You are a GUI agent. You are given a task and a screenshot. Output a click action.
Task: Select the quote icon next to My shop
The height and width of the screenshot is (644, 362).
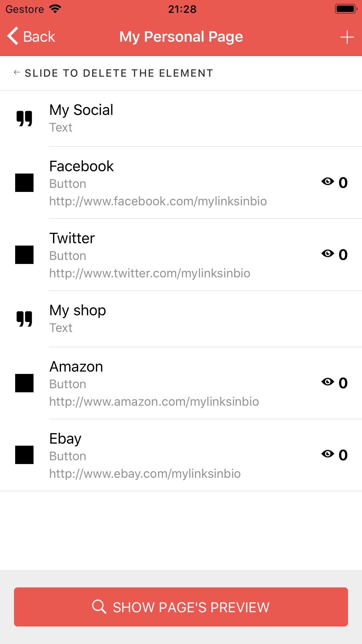tap(25, 319)
